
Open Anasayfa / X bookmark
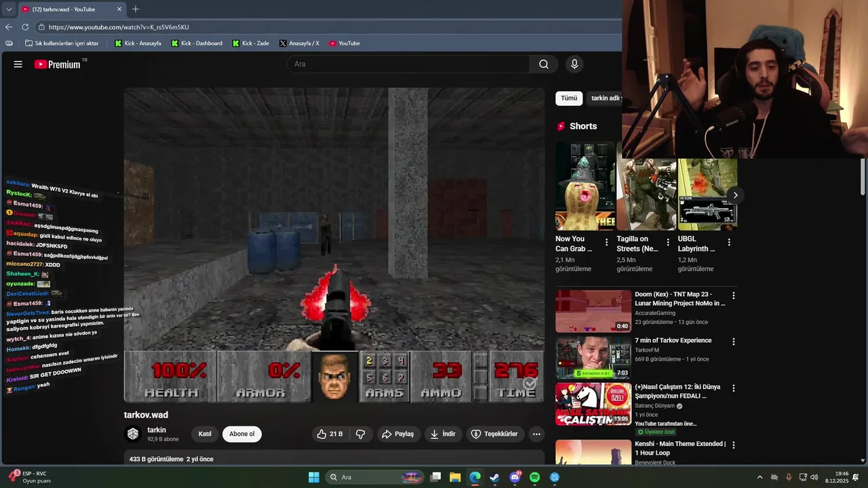tap(299, 43)
